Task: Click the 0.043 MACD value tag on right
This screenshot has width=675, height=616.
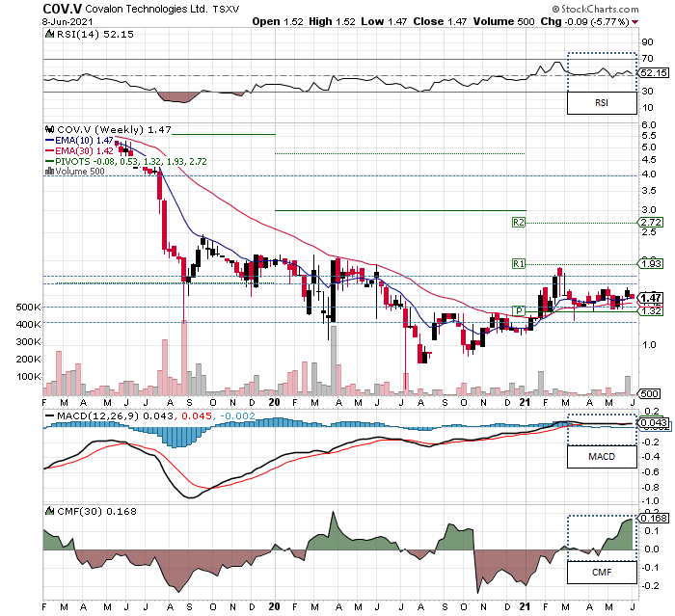Action: tap(654, 423)
